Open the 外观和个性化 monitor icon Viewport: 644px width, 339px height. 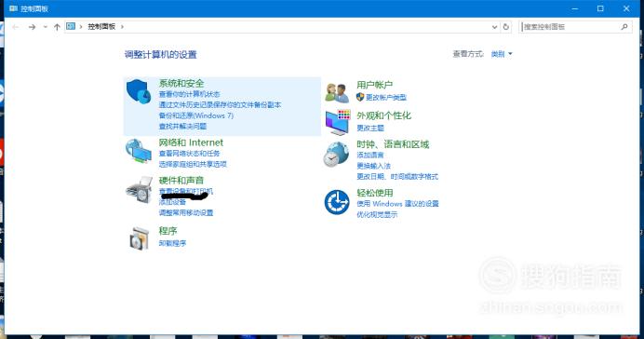[x=338, y=122]
